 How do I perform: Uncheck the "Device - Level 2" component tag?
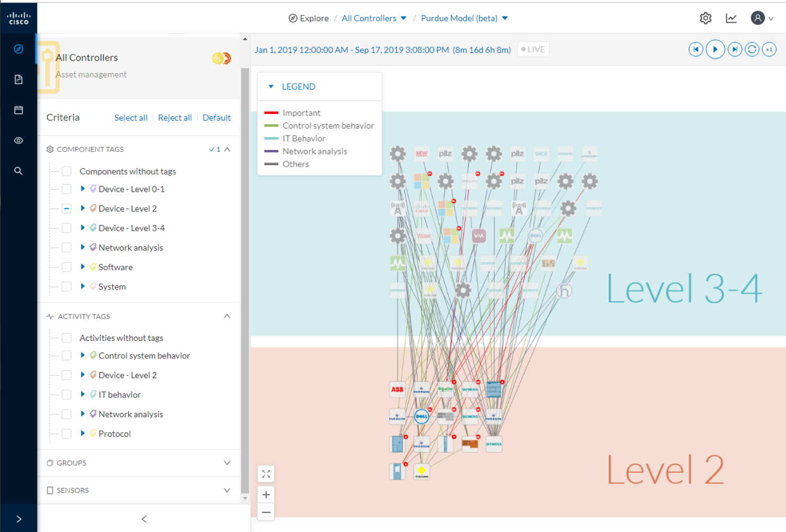66,208
